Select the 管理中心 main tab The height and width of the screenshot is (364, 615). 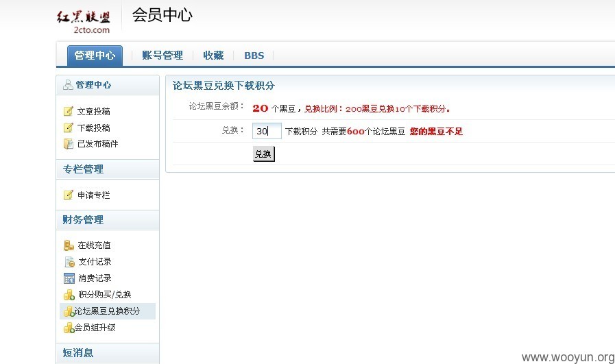tap(95, 56)
